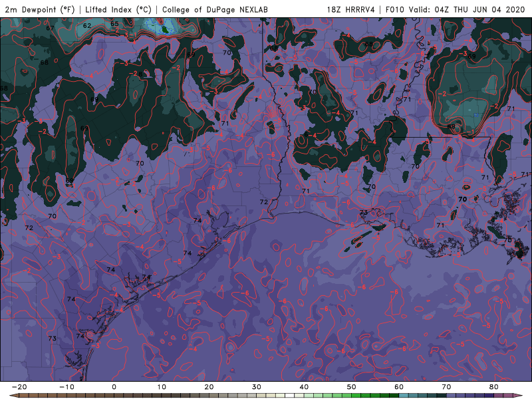The height and width of the screenshot is (399, 532).
Task: Click the 0 label on the color scale
Action: (x=114, y=387)
